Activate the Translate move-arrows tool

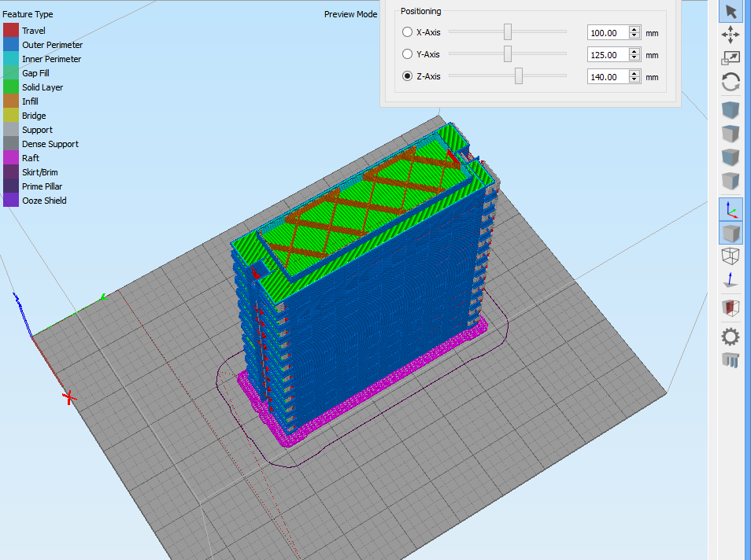[731, 35]
